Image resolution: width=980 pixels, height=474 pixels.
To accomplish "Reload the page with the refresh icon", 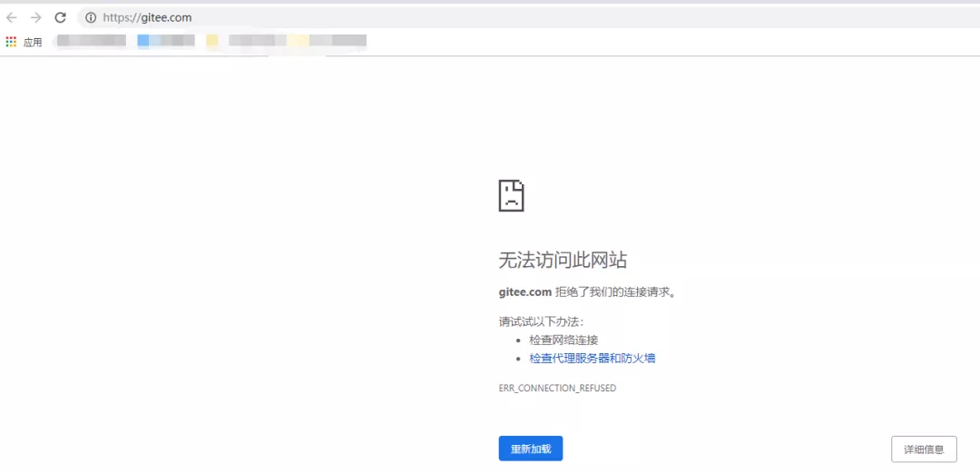I will pyautogui.click(x=60, y=17).
